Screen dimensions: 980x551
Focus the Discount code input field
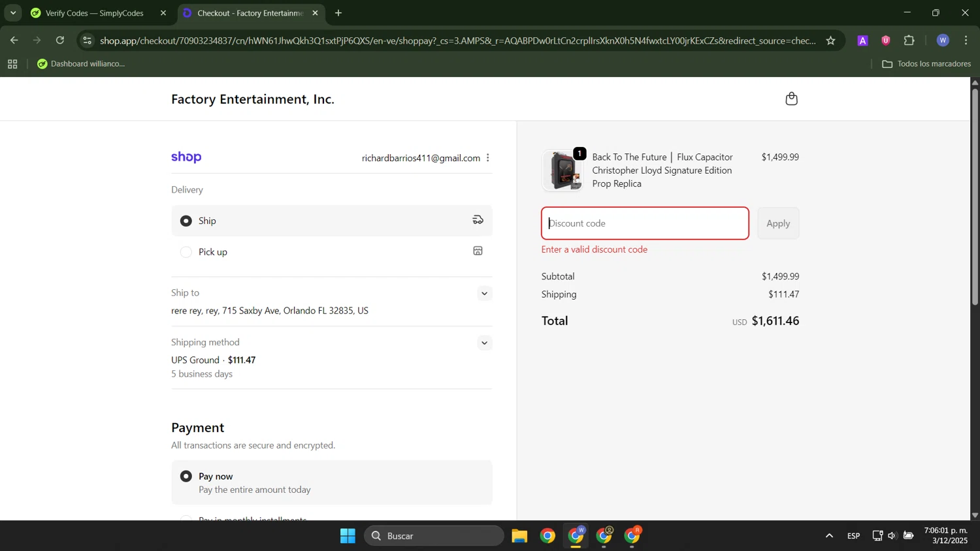(x=645, y=223)
